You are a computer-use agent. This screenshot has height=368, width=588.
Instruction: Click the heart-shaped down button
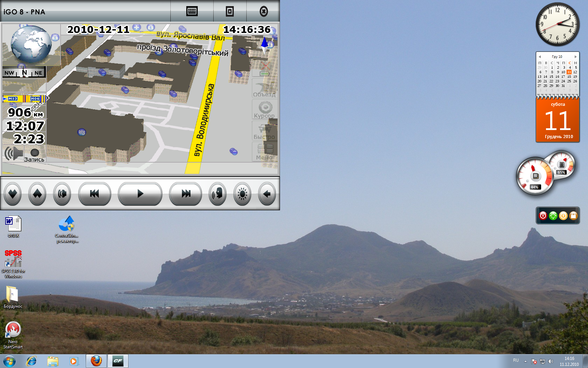[13, 194]
